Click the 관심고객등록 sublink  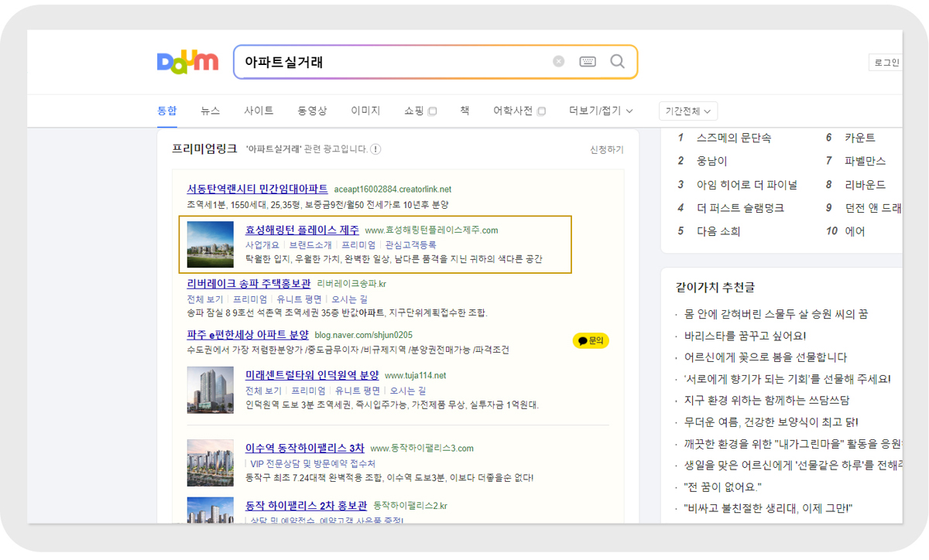410,244
